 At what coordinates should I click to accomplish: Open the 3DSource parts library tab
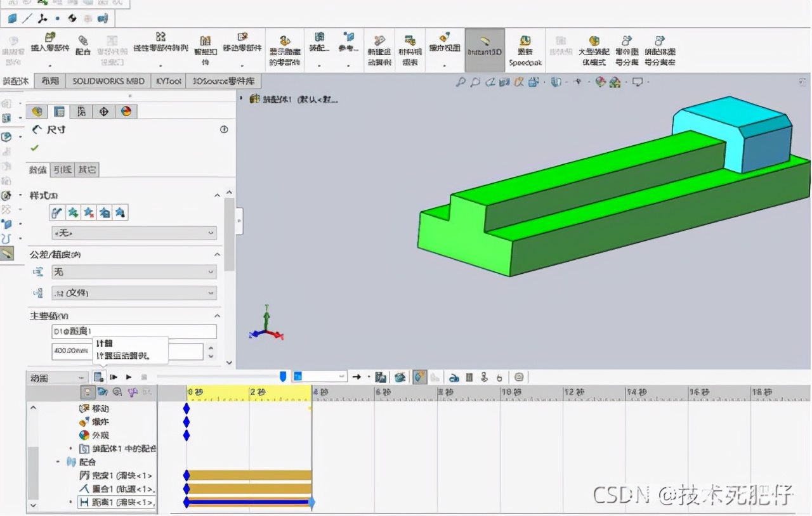coord(223,81)
